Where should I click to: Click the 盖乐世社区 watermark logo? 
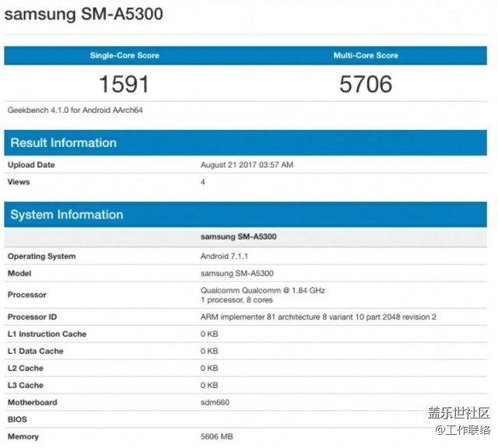coord(458,413)
